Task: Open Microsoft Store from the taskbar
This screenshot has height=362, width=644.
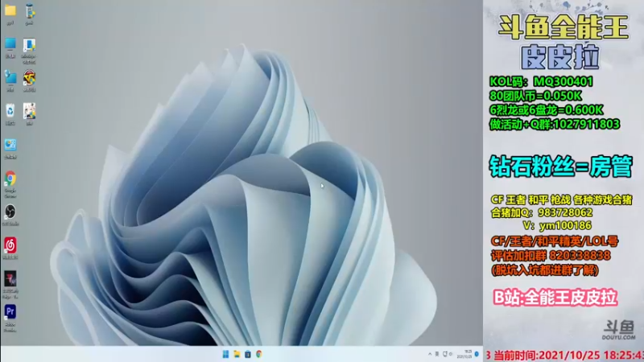Action: pyautogui.click(x=248, y=354)
